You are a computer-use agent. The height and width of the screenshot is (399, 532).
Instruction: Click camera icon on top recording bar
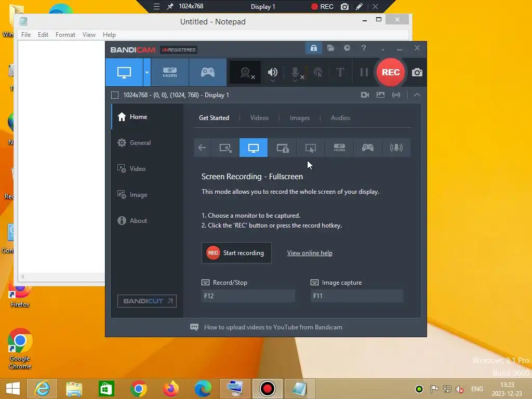[344, 6]
